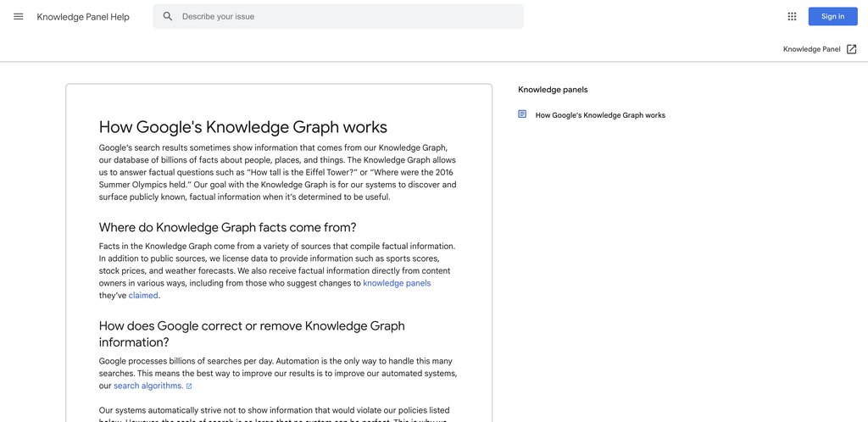
Task: Click the search magnifier icon
Action: point(168,17)
